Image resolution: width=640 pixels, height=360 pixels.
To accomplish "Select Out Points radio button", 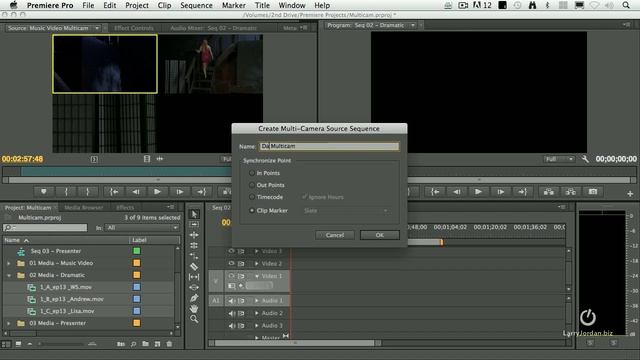I will coord(252,185).
